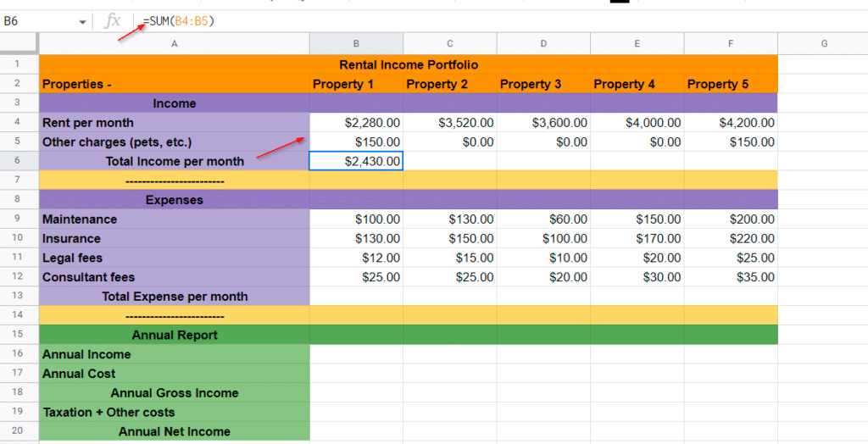
Task: Select column A header
Action: [x=174, y=43]
